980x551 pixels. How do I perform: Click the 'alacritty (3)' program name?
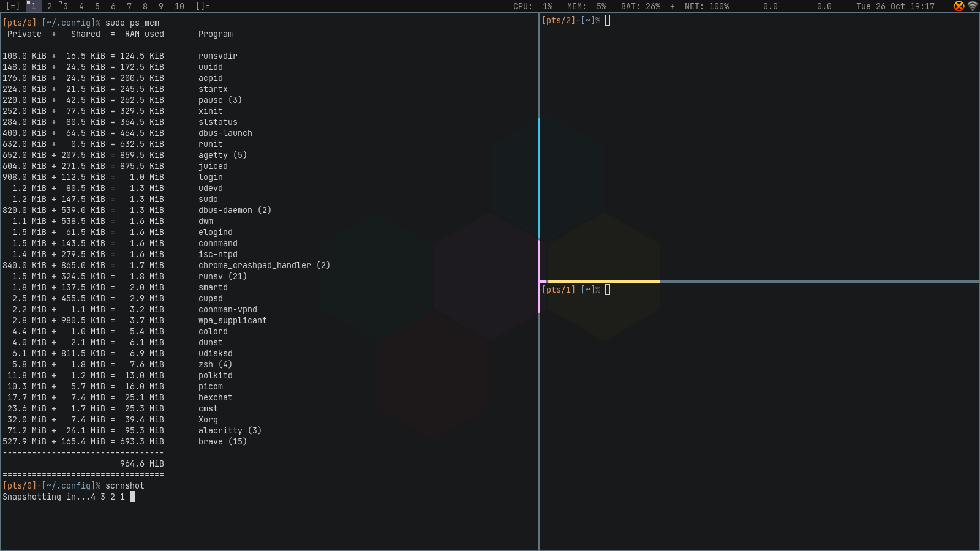point(230,431)
